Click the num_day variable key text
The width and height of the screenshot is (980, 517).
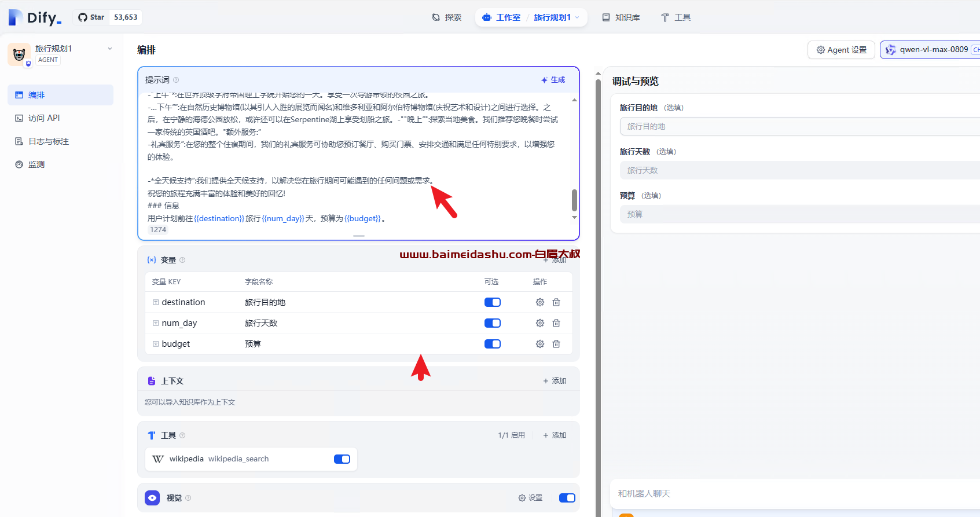tap(179, 323)
